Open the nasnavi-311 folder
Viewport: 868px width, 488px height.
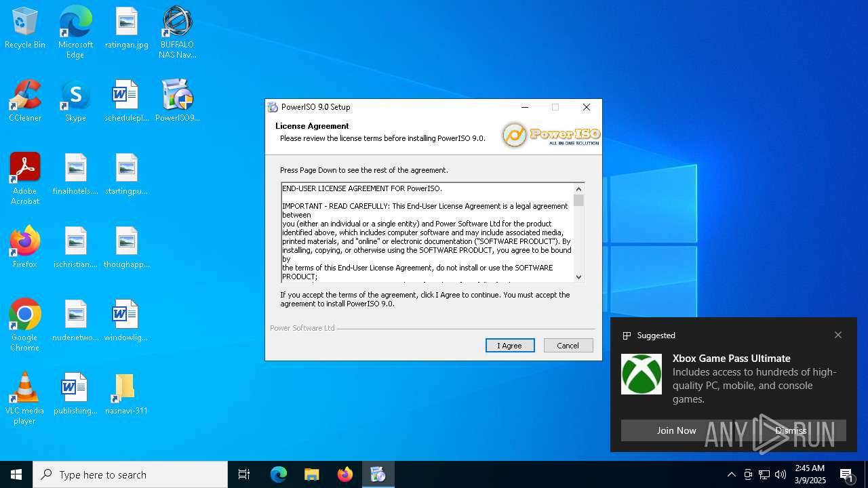(x=126, y=394)
